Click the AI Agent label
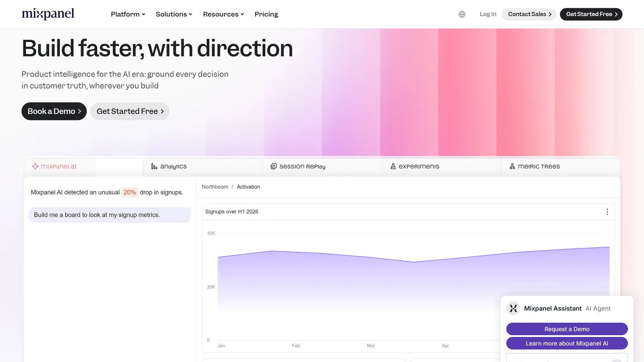644x362 pixels. click(x=598, y=308)
